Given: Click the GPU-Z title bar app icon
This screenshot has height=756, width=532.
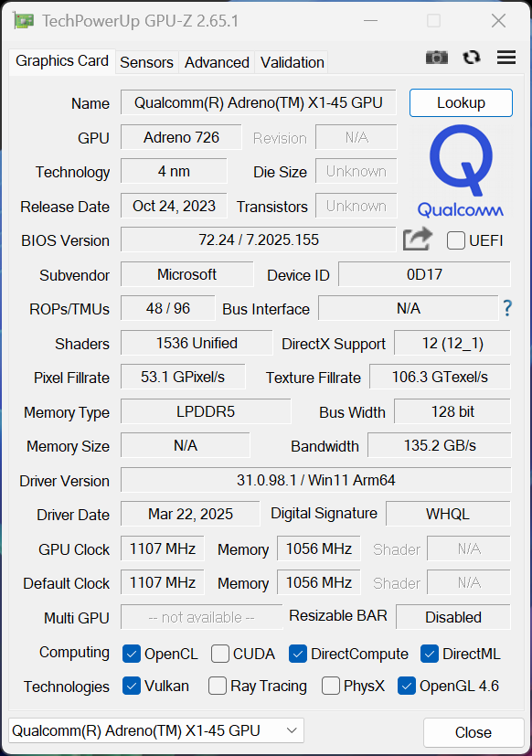Looking at the screenshot, I should [x=24, y=21].
